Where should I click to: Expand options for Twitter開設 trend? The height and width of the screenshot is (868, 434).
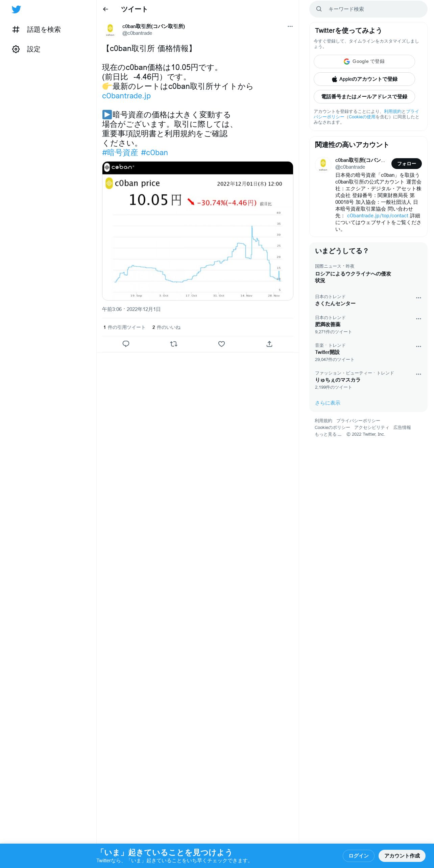pos(418,346)
